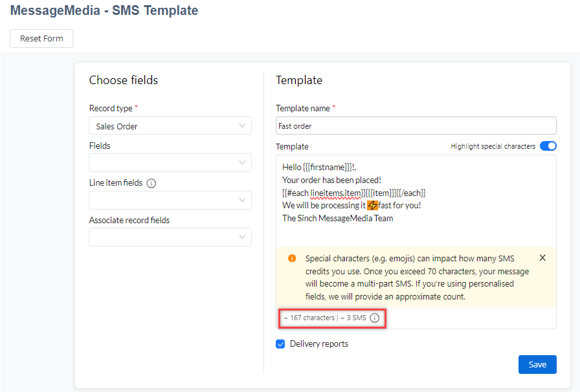This screenshot has height=392, width=580.
Task: Expand the Associate record fields dropdown
Action: click(x=170, y=237)
